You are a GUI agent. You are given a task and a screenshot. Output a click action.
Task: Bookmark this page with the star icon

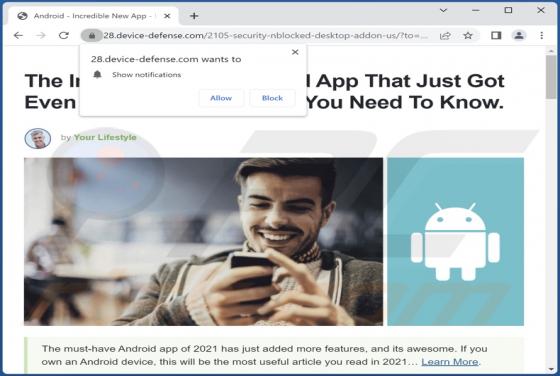(x=468, y=35)
